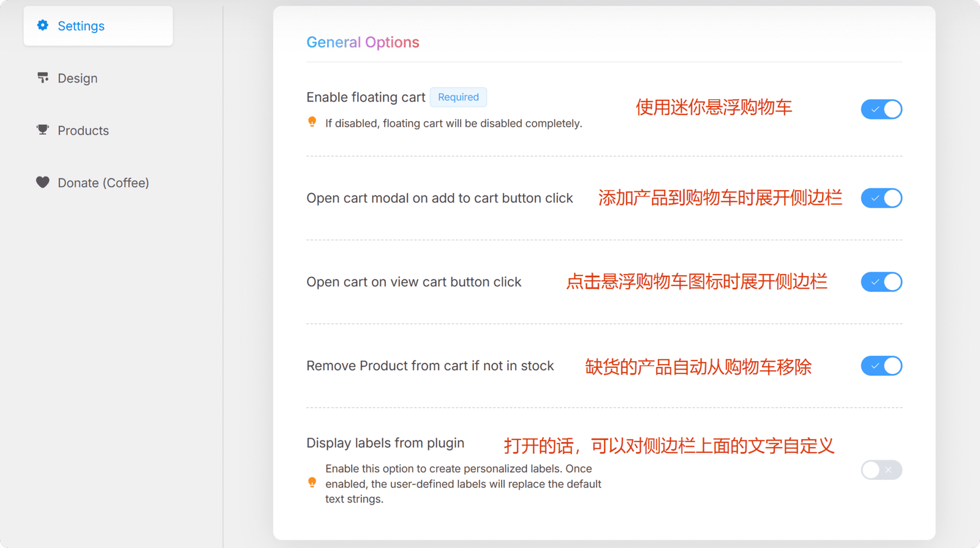Open the Settings tab
980x548 pixels.
tap(98, 26)
